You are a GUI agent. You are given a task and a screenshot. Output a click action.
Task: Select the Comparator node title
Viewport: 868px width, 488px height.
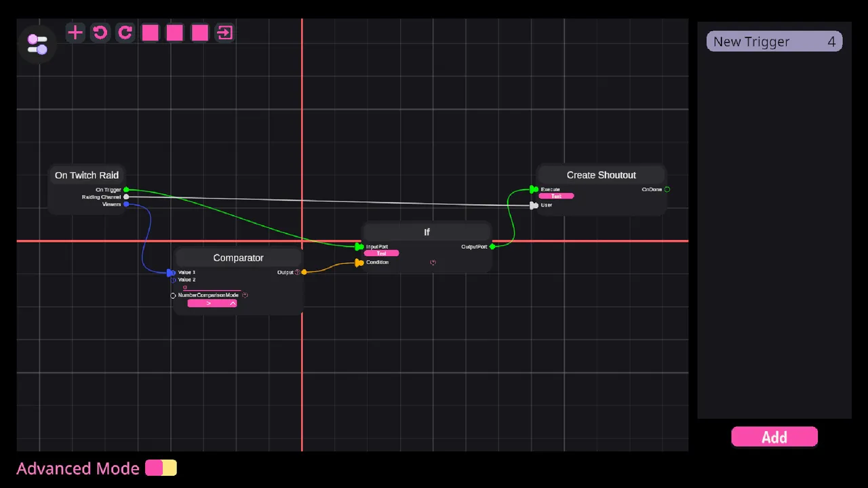(238, 258)
